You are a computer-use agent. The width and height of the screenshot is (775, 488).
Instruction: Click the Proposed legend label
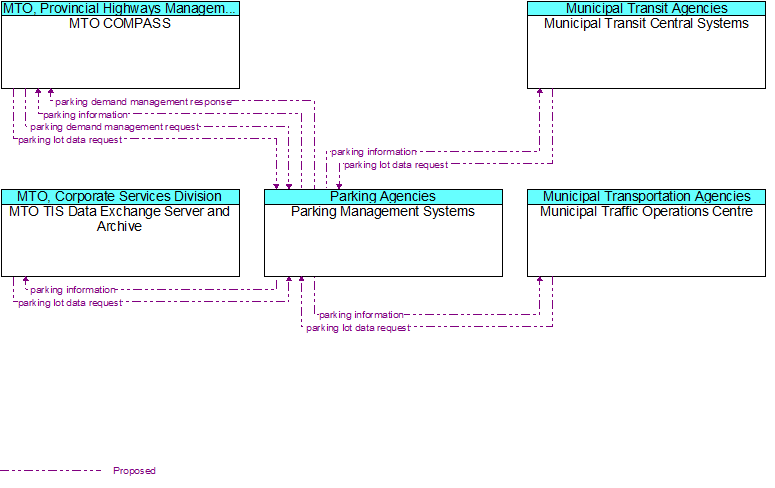[134, 471]
